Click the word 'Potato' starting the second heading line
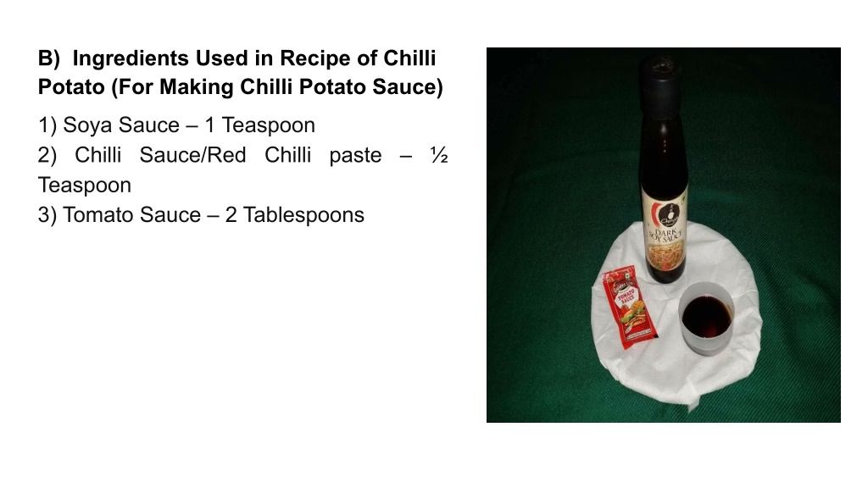Image resolution: width=868 pixels, height=488 pixels. [71, 87]
